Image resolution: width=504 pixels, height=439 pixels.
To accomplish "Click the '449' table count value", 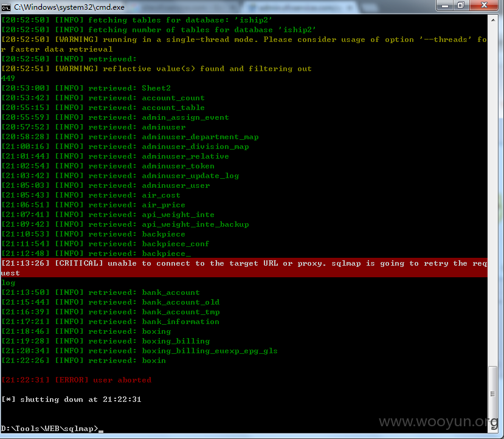I will pos(8,78).
